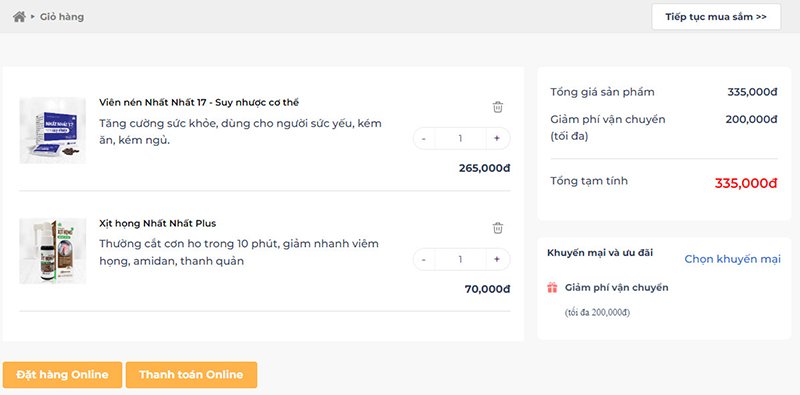Click the Tiếp tục mua sắm button

pyautogui.click(x=716, y=17)
